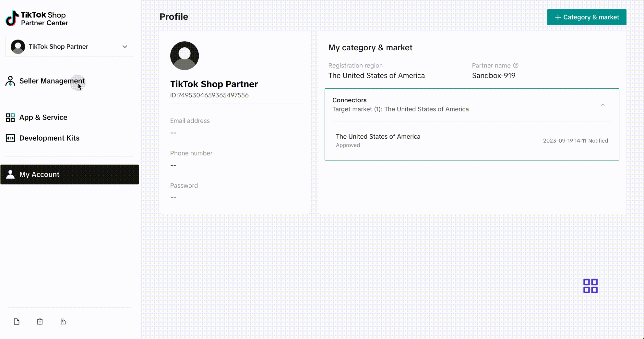Screen dimensions: 644x339
Task: Click the partner ID number text
Action: click(209, 95)
